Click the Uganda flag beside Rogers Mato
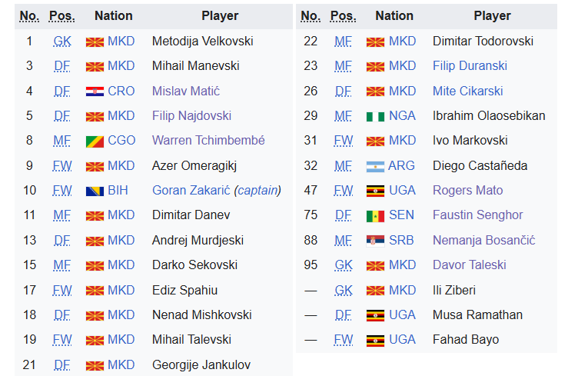This screenshot has width=588, height=376. [x=375, y=191]
